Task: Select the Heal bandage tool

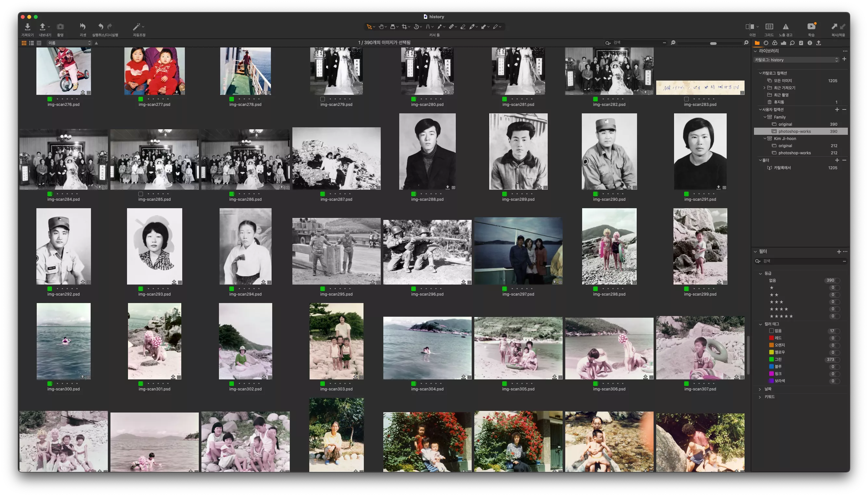Action: 451,27
